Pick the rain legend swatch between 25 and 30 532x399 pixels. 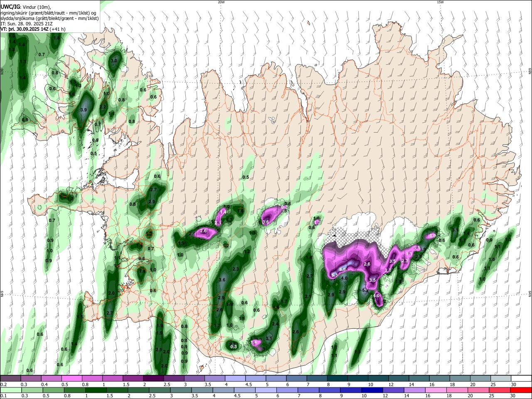pyautogui.click(x=499, y=390)
